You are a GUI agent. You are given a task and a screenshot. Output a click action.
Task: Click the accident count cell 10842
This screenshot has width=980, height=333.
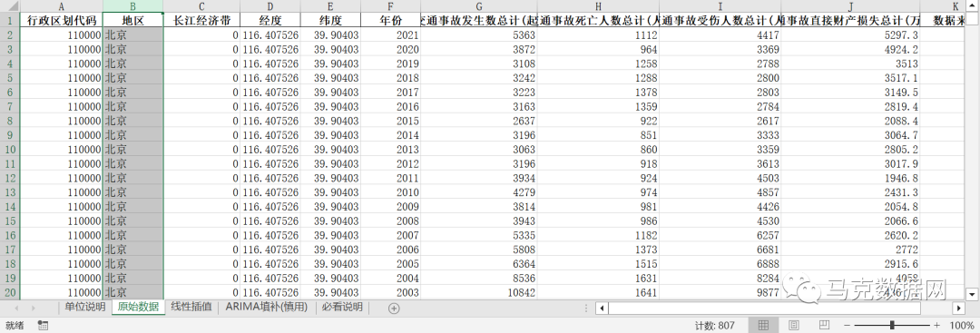coord(479,292)
